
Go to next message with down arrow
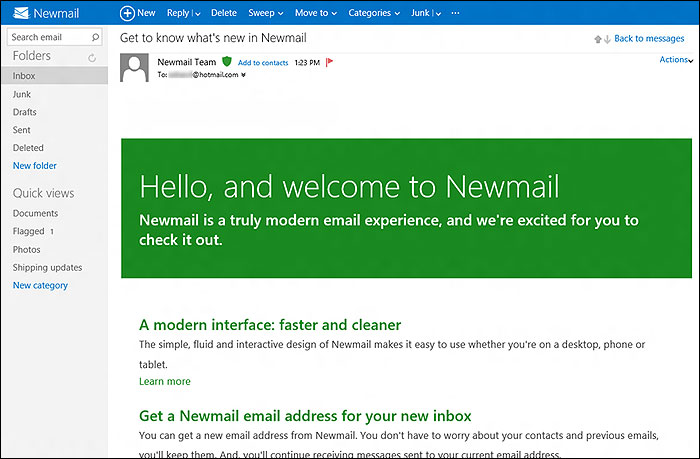click(x=607, y=39)
